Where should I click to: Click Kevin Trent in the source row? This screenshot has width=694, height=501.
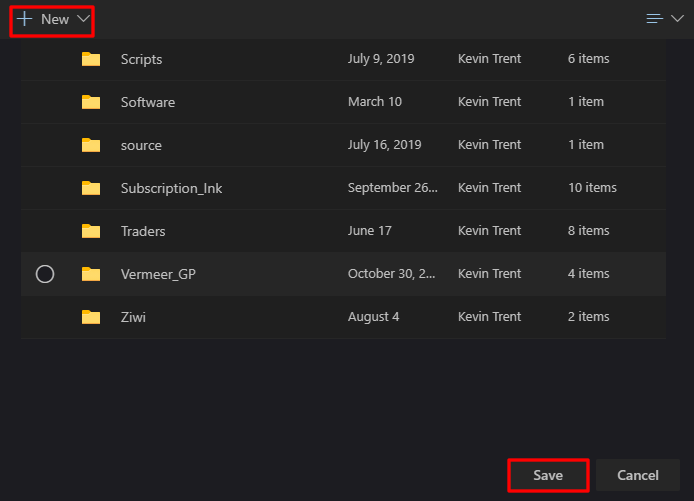pyautogui.click(x=489, y=145)
